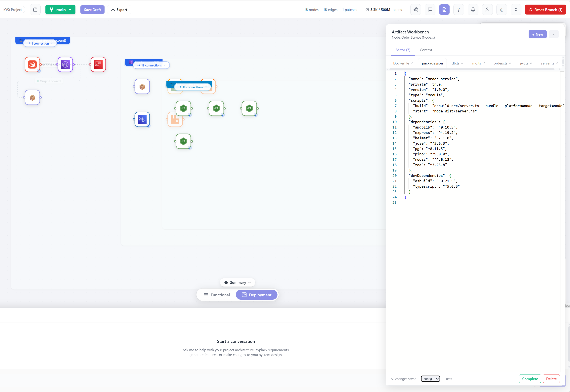Select the Swift node in the diagram

(x=32, y=64)
